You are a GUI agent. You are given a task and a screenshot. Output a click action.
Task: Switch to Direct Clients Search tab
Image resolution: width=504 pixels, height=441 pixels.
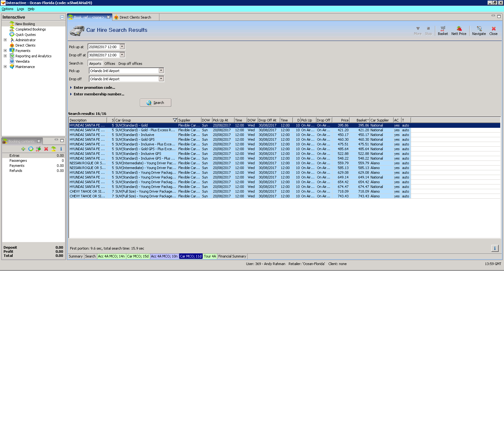pos(135,17)
